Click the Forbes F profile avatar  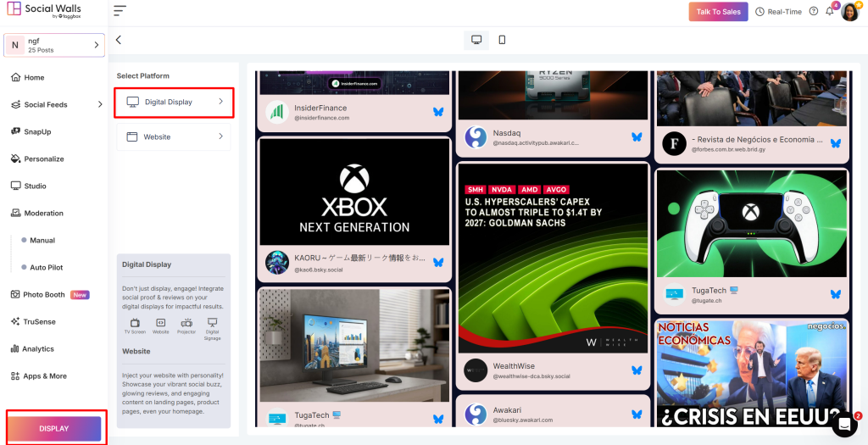674,144
